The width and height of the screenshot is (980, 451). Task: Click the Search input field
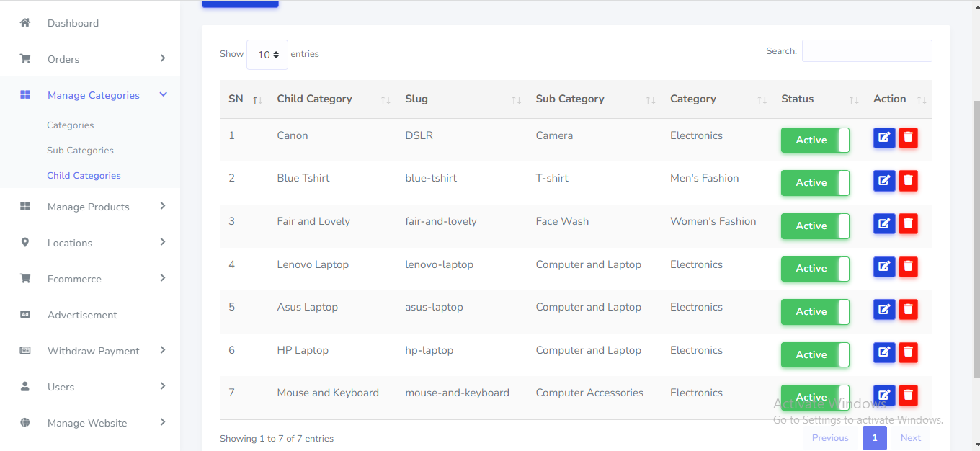(x=867, y=51)
